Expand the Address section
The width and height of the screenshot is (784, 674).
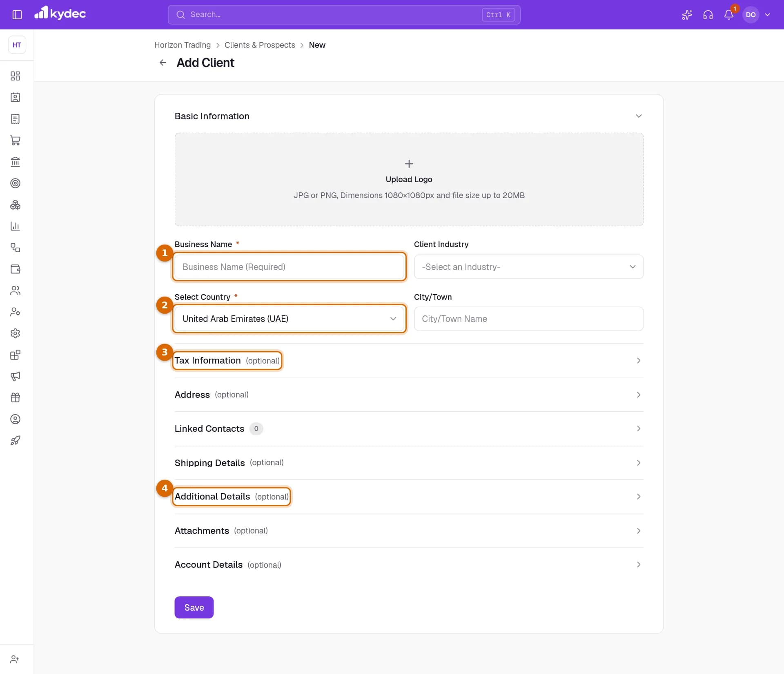(409, 395)
